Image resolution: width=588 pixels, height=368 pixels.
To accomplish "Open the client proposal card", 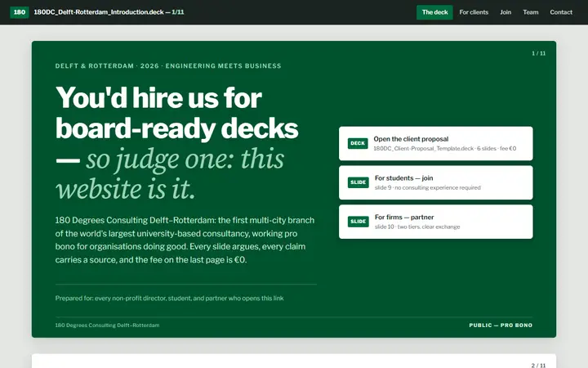I will tap(436, 143).
